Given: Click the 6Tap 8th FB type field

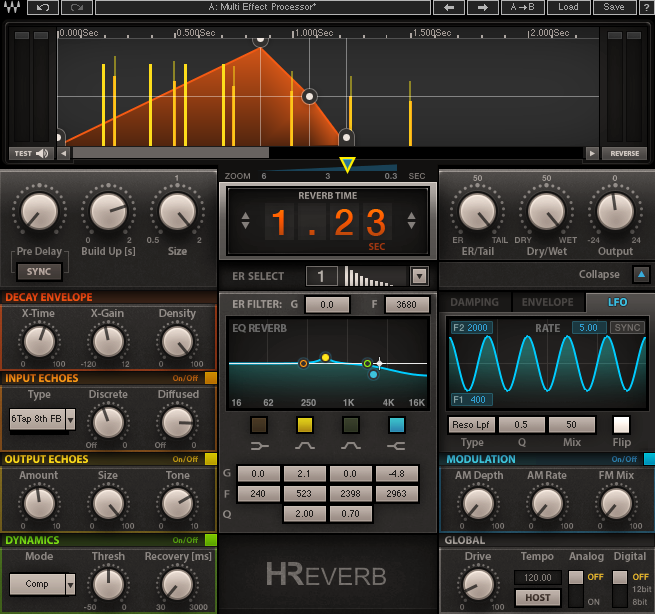Looking at the screenshot, I should pyautogui.click(x=37, y=419).
